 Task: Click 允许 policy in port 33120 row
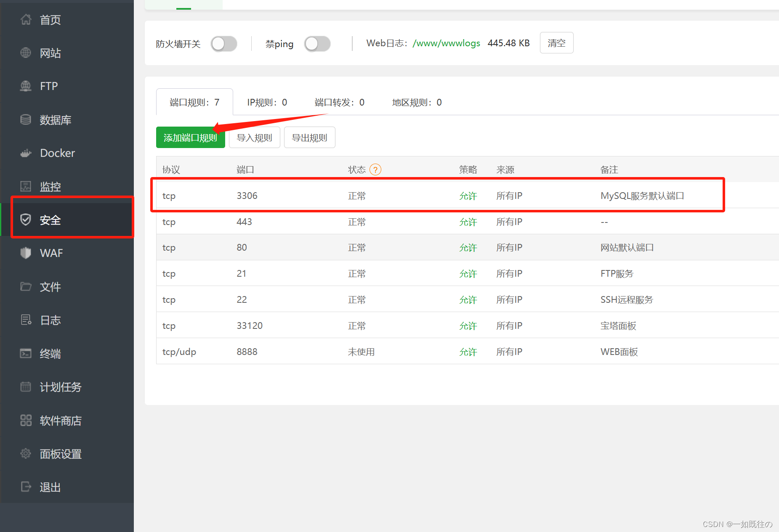pos(468,326)
